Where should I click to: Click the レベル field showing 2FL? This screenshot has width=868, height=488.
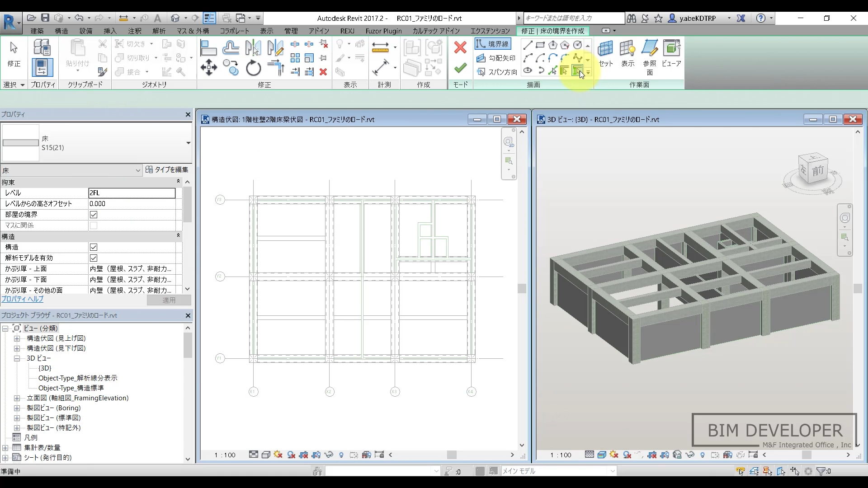tap(132, 193)
